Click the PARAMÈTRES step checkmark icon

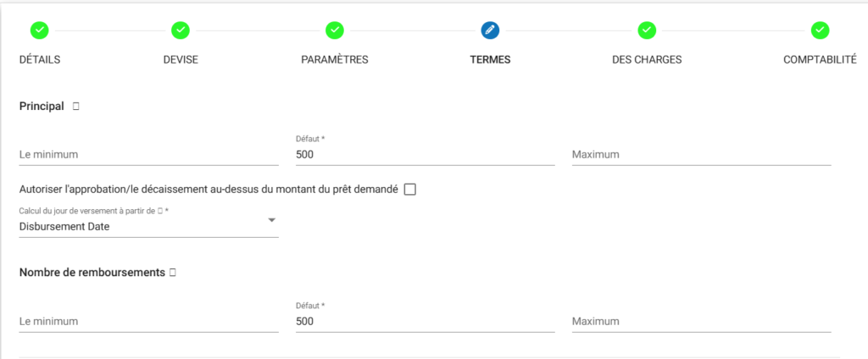[335, 30]
